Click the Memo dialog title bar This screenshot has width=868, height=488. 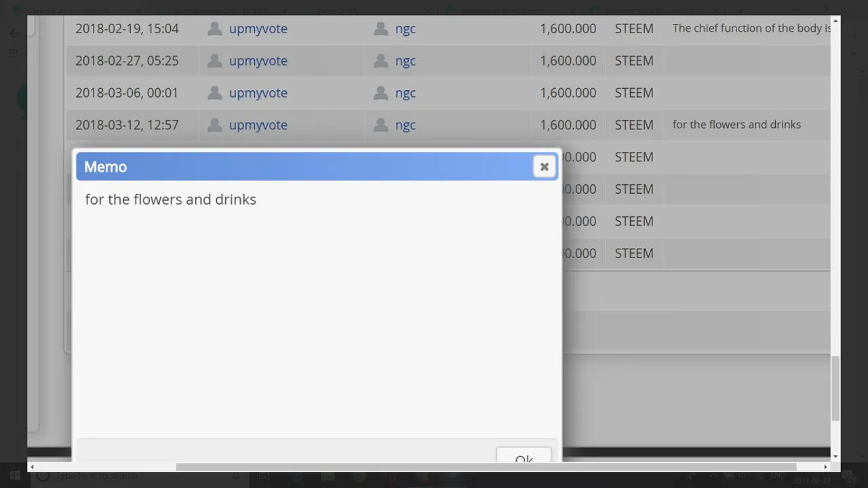pyautogui.click(x=317, y=167)
